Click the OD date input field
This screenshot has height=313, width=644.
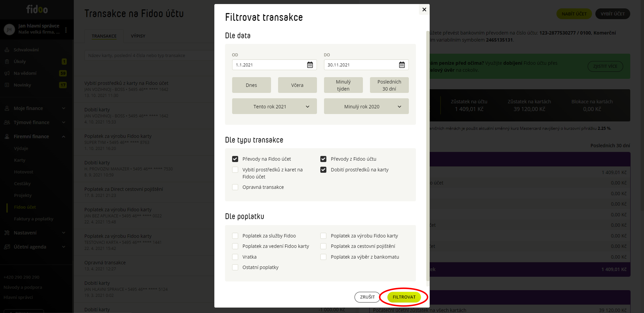click(274, 65)
